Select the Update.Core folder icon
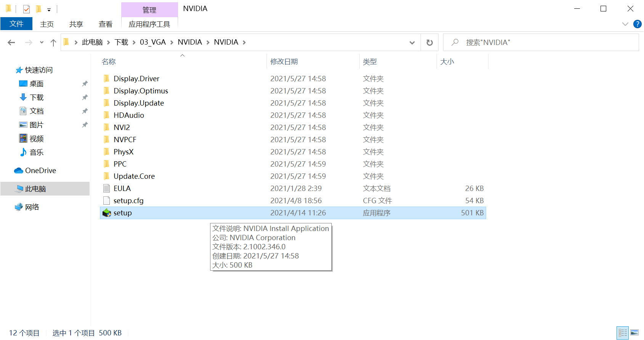644x340 pixels. [x=107, y=176]
